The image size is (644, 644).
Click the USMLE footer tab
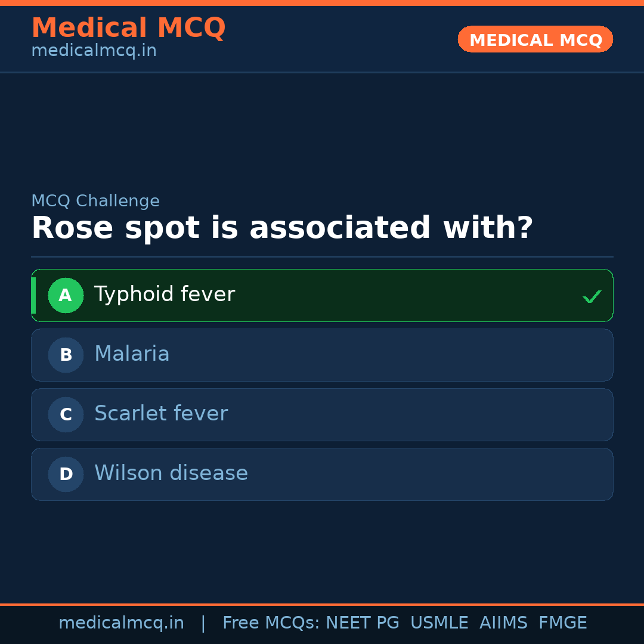click(x=439, y=623)
